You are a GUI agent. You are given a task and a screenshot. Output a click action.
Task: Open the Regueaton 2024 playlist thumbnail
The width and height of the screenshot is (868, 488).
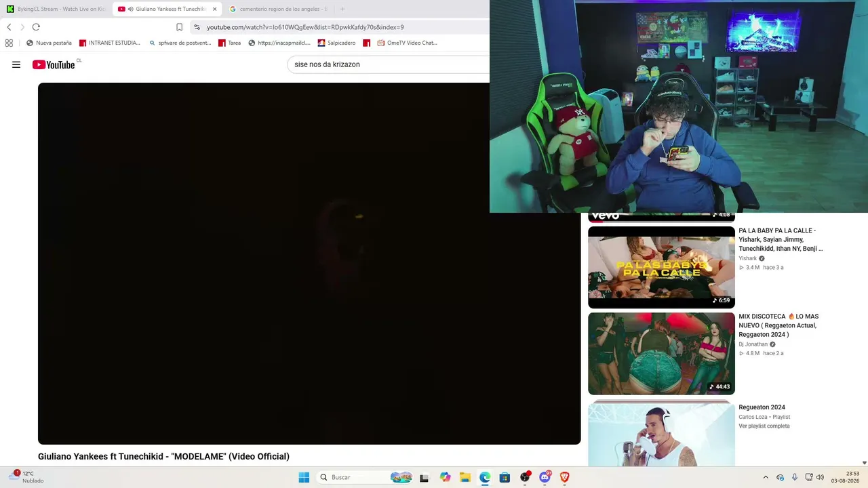point(661,435)
